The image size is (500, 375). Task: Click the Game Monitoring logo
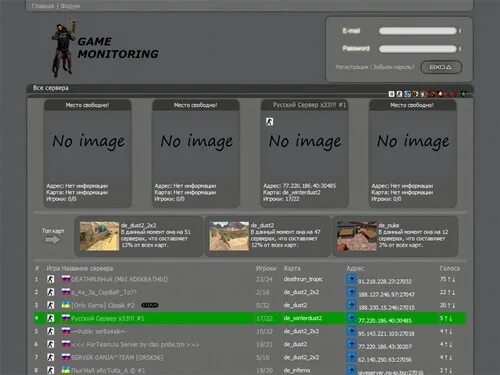[x=105, y=48]
